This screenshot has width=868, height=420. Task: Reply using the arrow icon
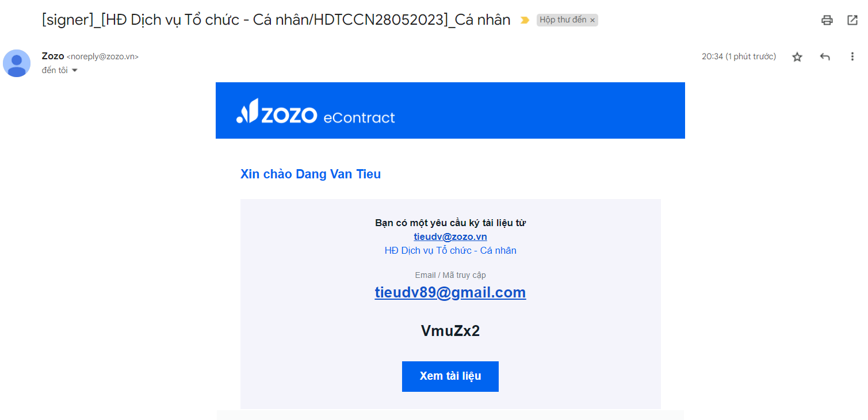(x=825, y=57)
